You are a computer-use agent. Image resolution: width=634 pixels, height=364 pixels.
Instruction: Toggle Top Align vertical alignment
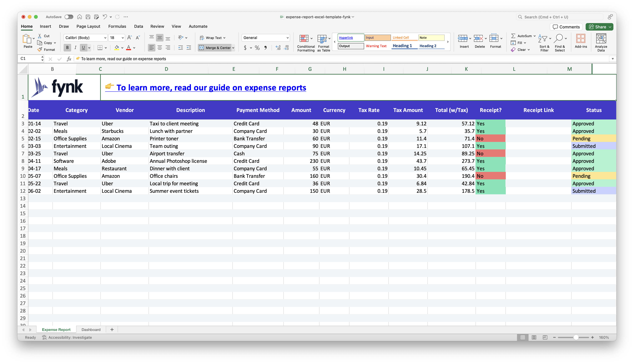click(151, 37)
